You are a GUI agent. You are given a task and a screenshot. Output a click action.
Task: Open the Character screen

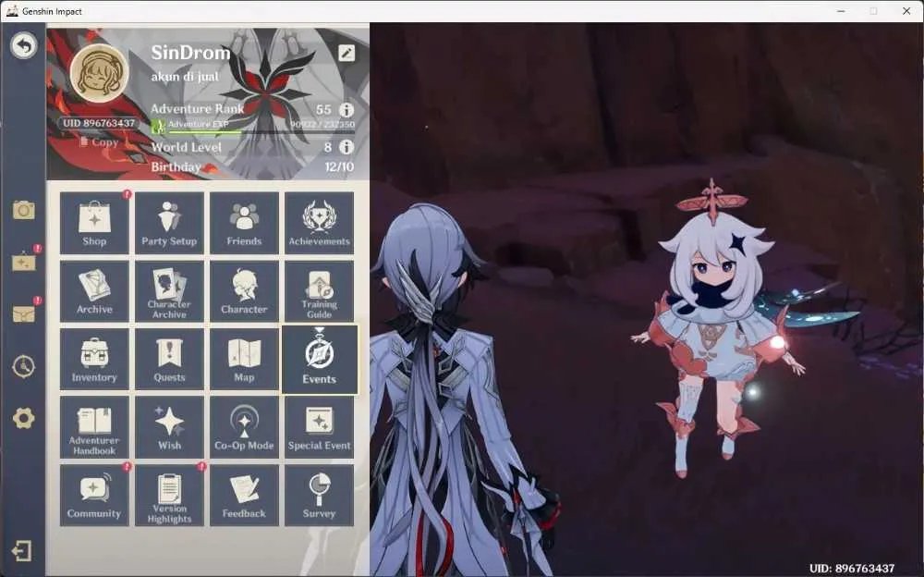244,291
